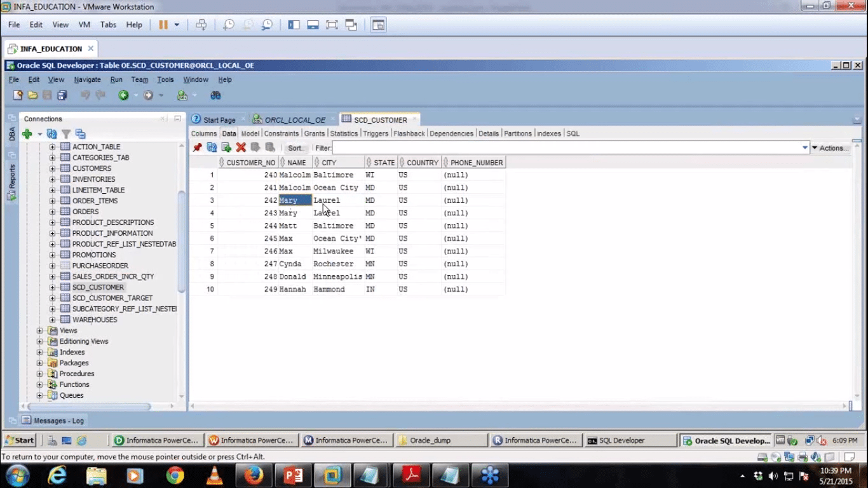Open the Navigate menu

pyautogui.click(x=88, y=79)
